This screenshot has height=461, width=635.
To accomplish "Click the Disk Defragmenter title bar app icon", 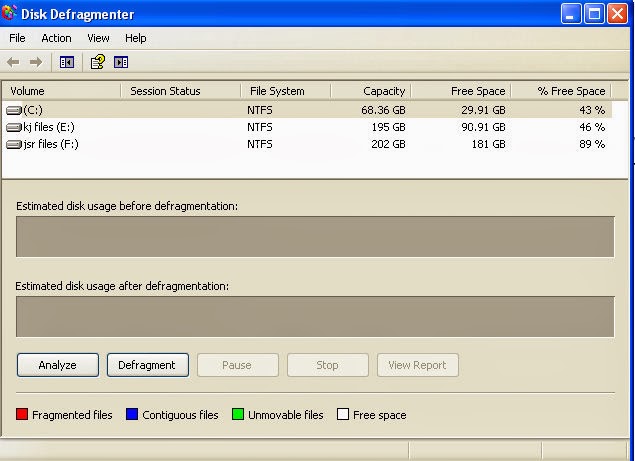I will [x=9, y=13].
